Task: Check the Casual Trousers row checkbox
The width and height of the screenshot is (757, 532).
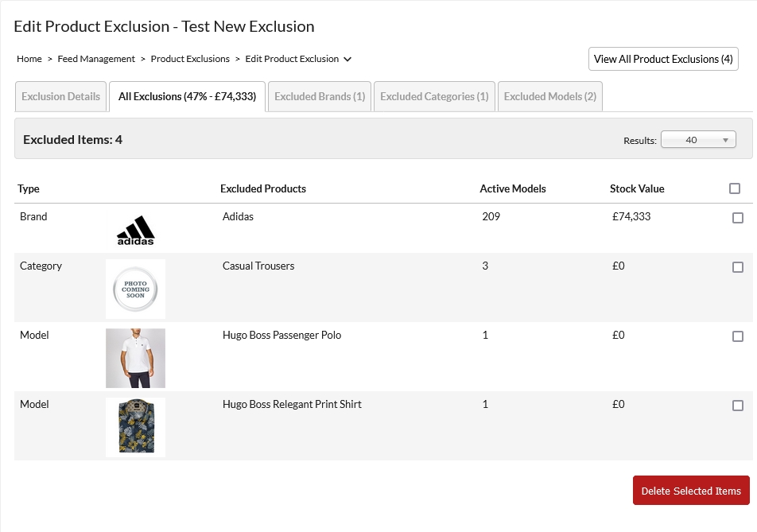Action: coord(738,267)
